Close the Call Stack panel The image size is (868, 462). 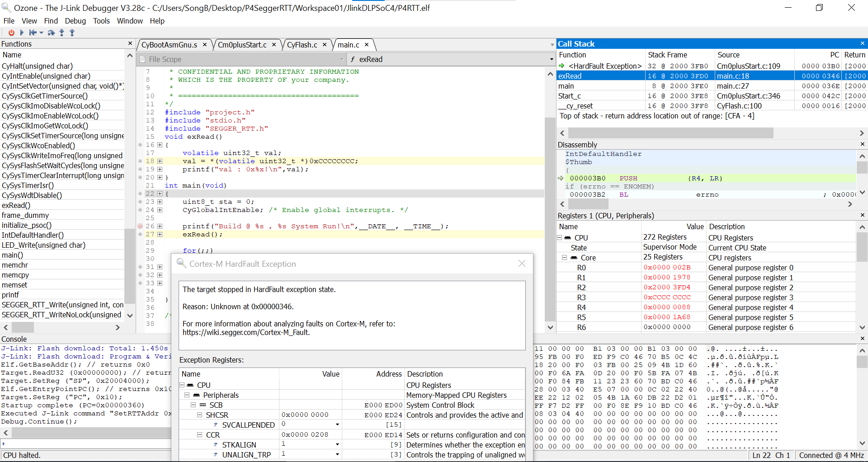tap(862, 43)
